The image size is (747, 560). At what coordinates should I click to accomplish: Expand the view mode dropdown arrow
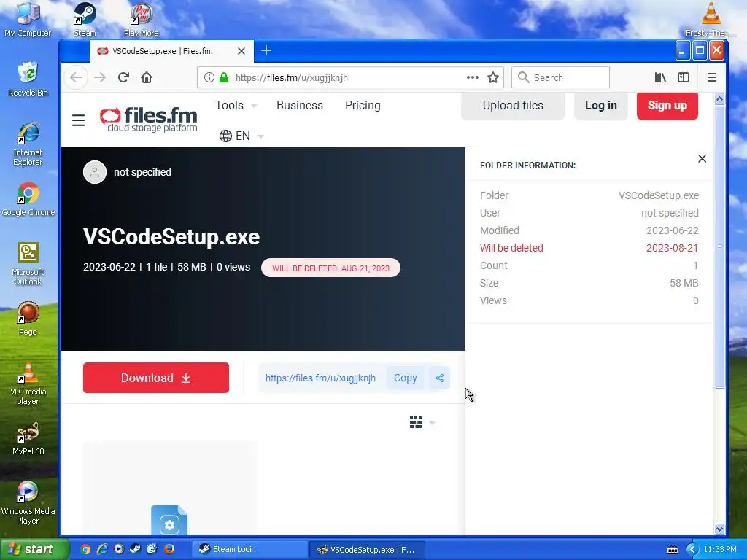click(x=432, y=423)
